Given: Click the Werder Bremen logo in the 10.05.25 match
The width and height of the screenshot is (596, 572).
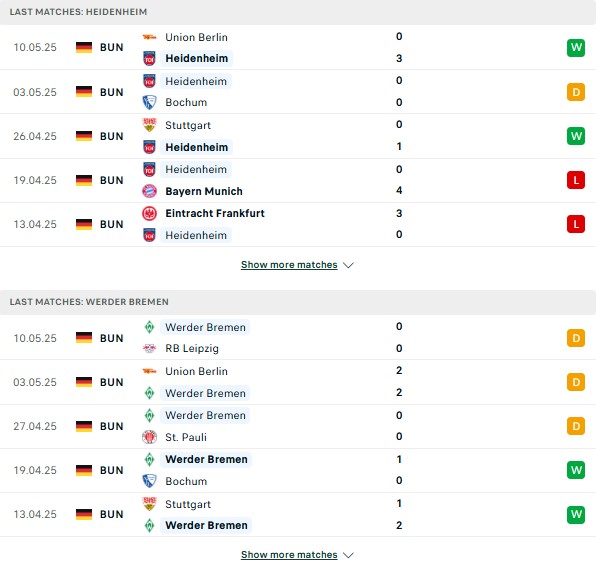Looking at the screenshot, I should 149,327.
